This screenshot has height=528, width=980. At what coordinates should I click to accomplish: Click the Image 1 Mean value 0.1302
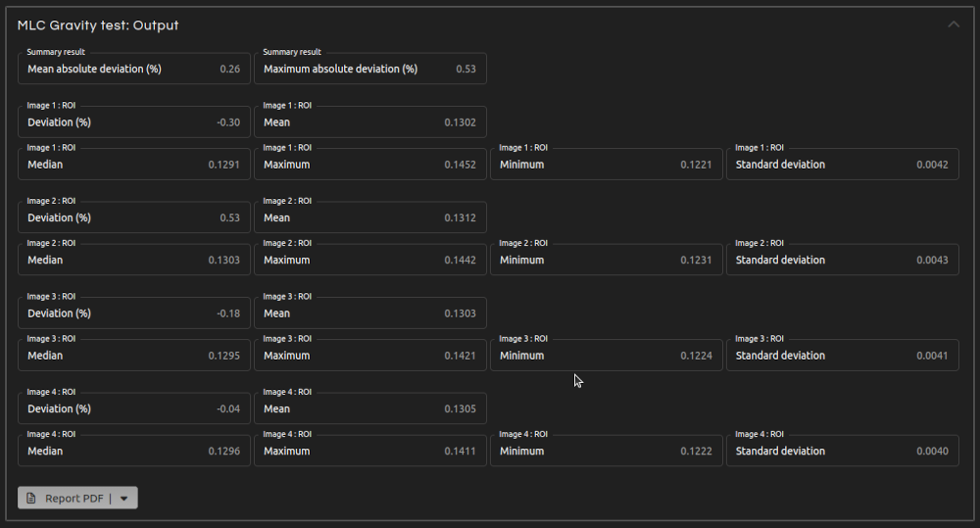tap(460, 122)
